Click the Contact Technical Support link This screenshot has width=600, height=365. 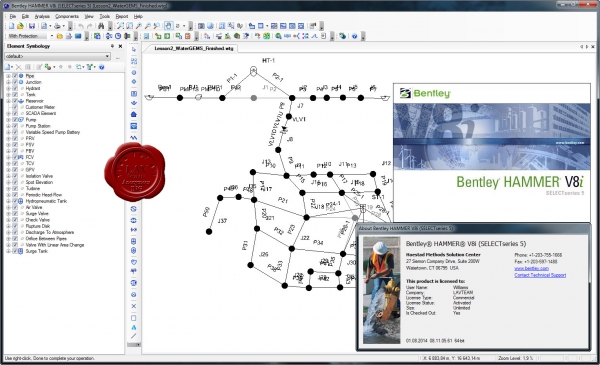point(540,275)
